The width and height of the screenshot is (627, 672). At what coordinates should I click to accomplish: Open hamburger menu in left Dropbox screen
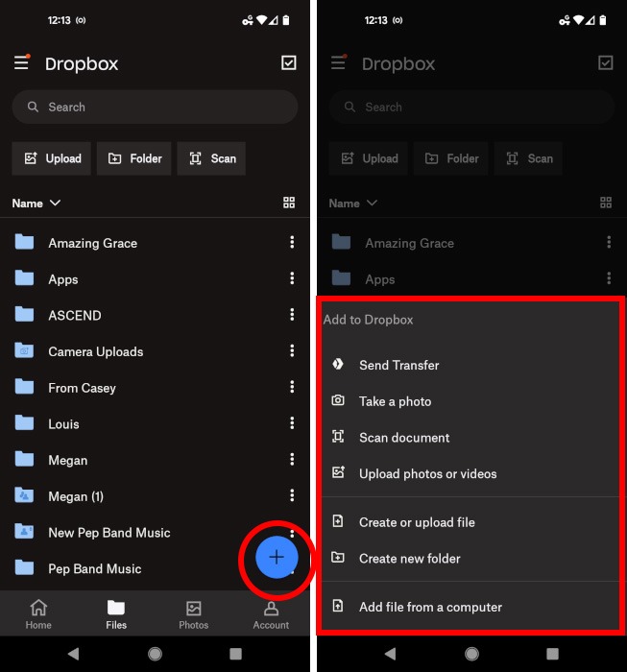pyautogui.click(x=21, y=63)
